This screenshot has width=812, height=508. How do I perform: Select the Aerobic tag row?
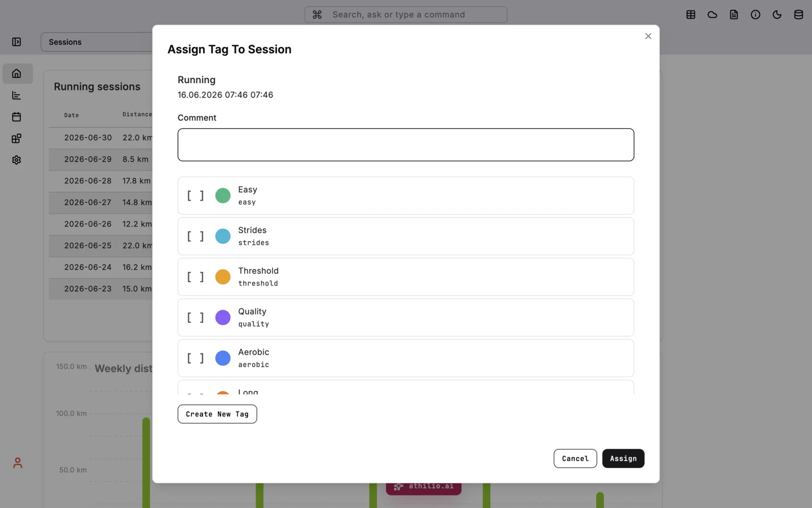(x=406, y=358)
